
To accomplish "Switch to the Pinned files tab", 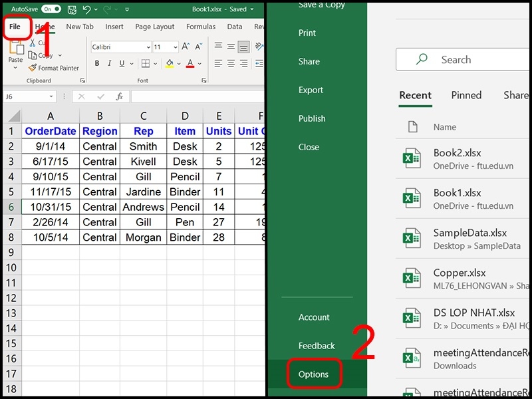I will [x=466, y=95].
